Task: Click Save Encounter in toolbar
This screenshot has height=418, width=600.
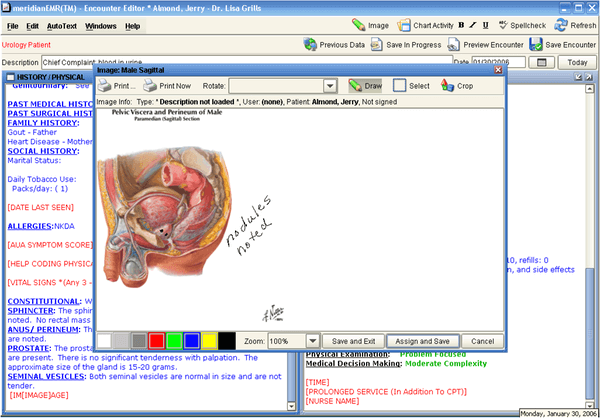Action: [564, 45]
